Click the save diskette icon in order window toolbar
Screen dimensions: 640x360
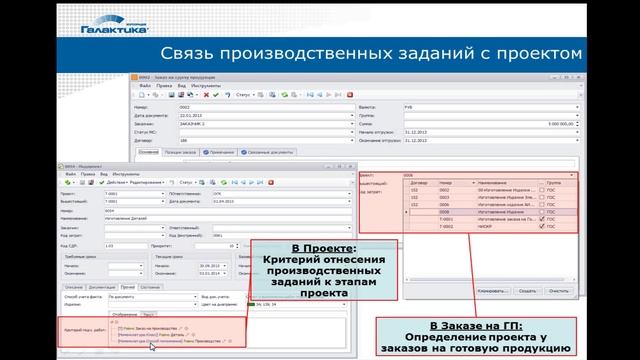pyautogui.click(x=171, y=95)
